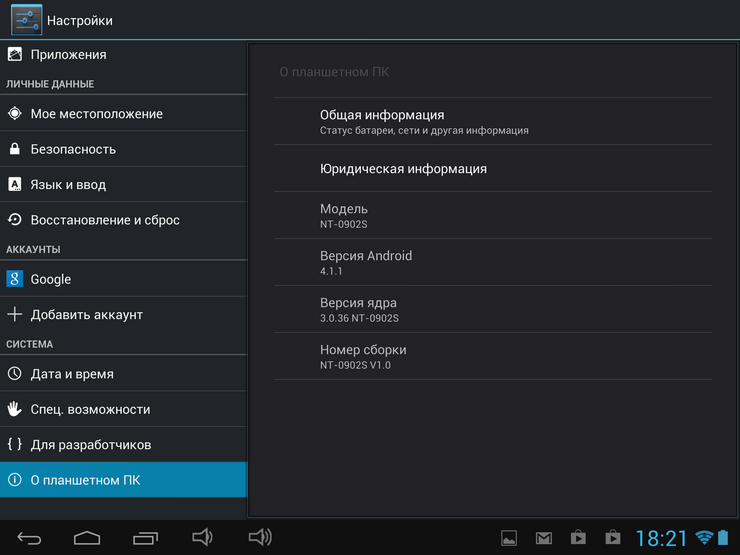Tap the Language and input letter icon
This screenshot has height=555, width=740.
(15, 184)
